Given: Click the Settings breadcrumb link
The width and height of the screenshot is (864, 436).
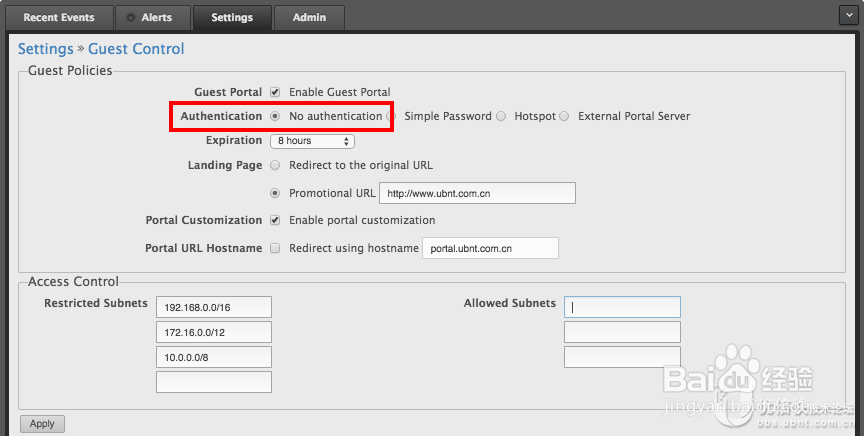Looking at the screenshot, I should [x=46, y=49].
